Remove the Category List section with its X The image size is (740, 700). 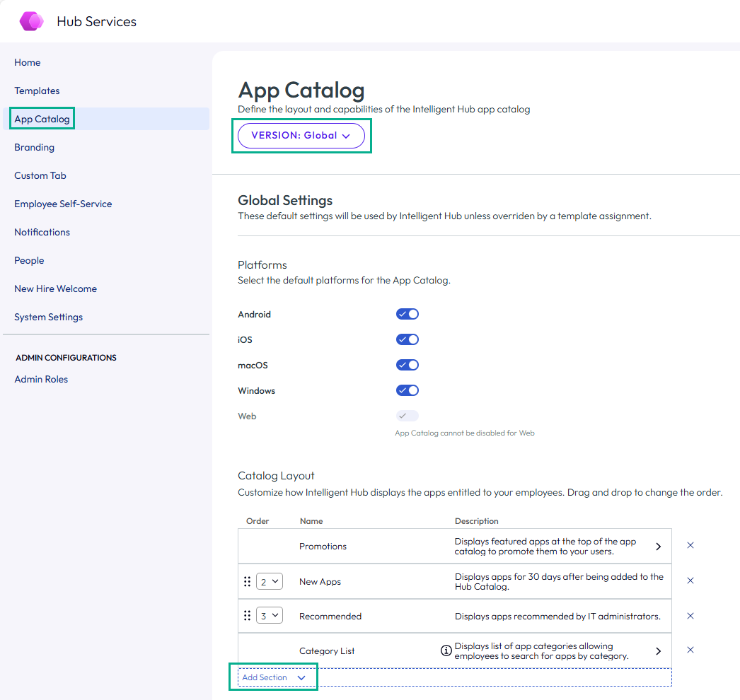[690, 650]
